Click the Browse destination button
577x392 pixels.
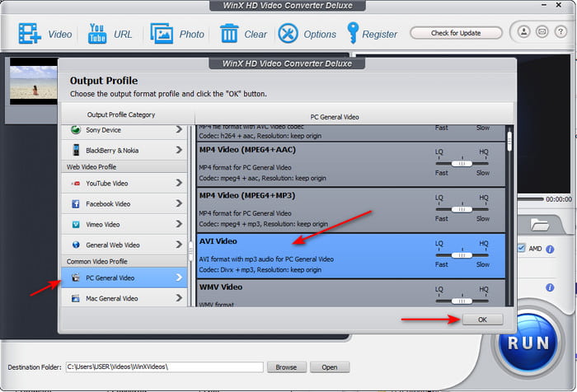(286, 367)
